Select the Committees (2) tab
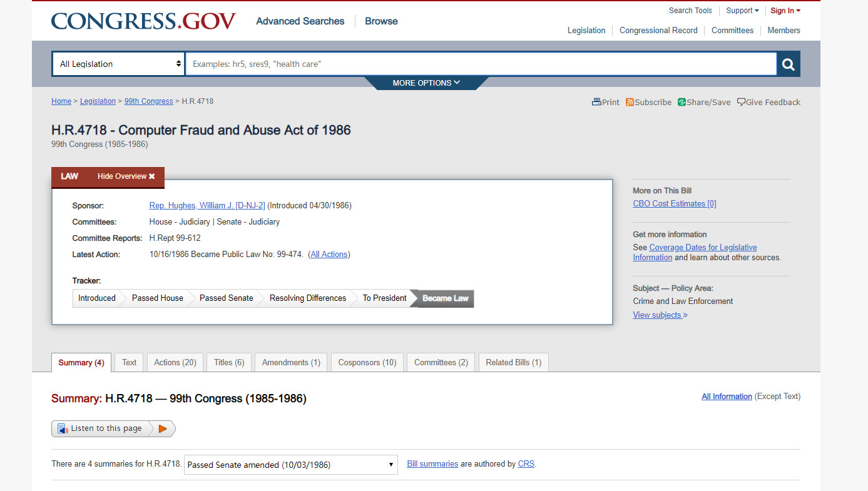 point(441,363)
